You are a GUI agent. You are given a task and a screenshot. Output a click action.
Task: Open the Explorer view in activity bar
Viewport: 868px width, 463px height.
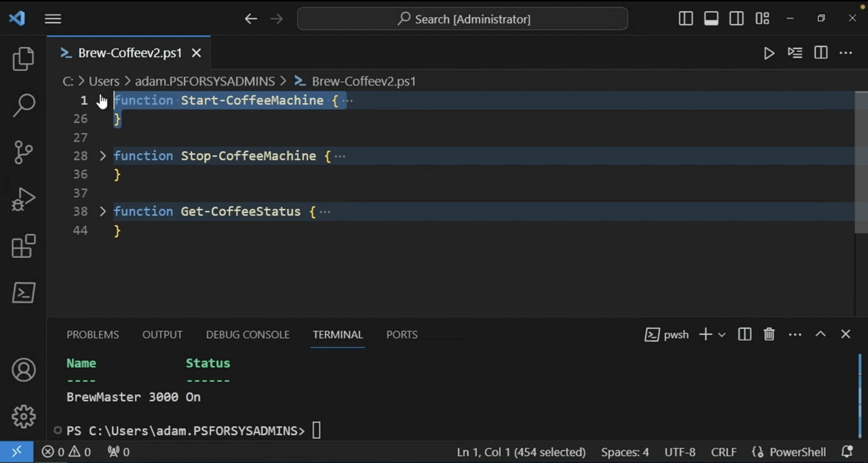(x=23, y=59)
